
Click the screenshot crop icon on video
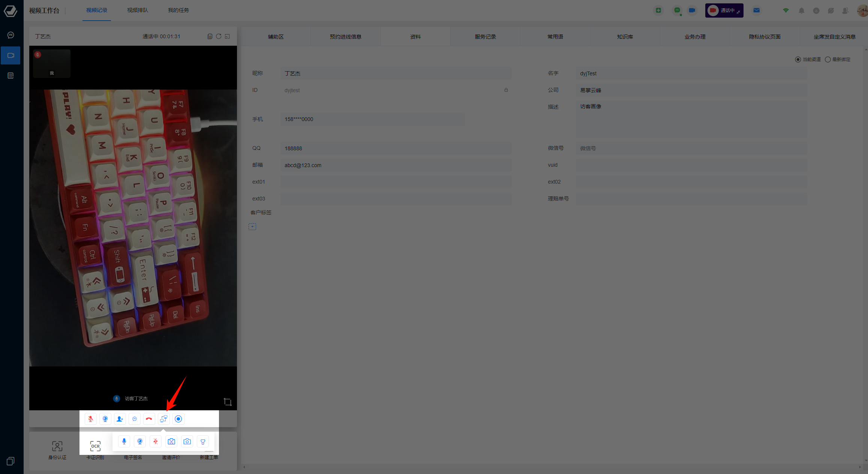click(x=228, y=402)
